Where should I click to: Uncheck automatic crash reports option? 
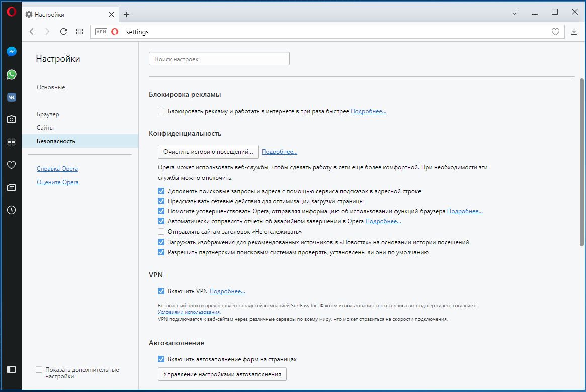pyautogui.click(x=161, y=221)
